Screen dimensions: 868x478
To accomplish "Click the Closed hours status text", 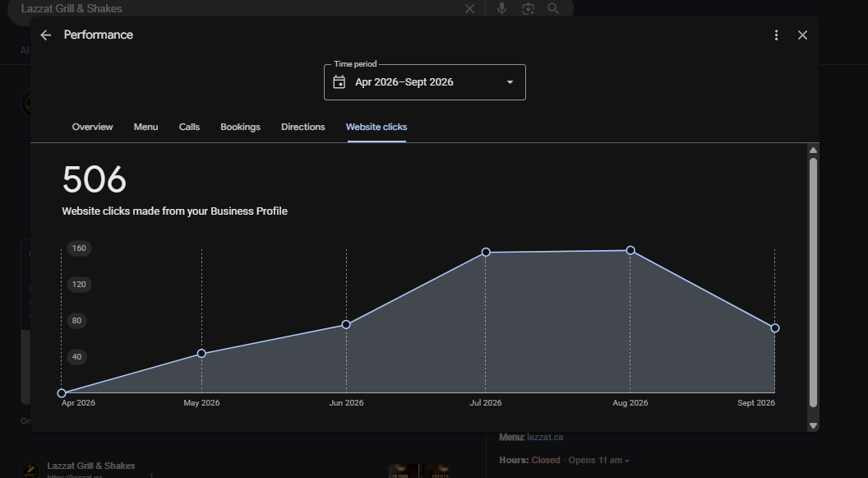I will coord(546,460).
